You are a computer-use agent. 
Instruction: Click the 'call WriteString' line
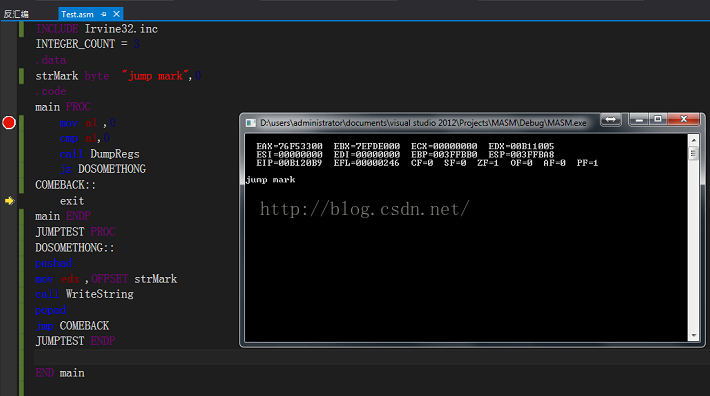pyautogui.click(x=84, y=294)
